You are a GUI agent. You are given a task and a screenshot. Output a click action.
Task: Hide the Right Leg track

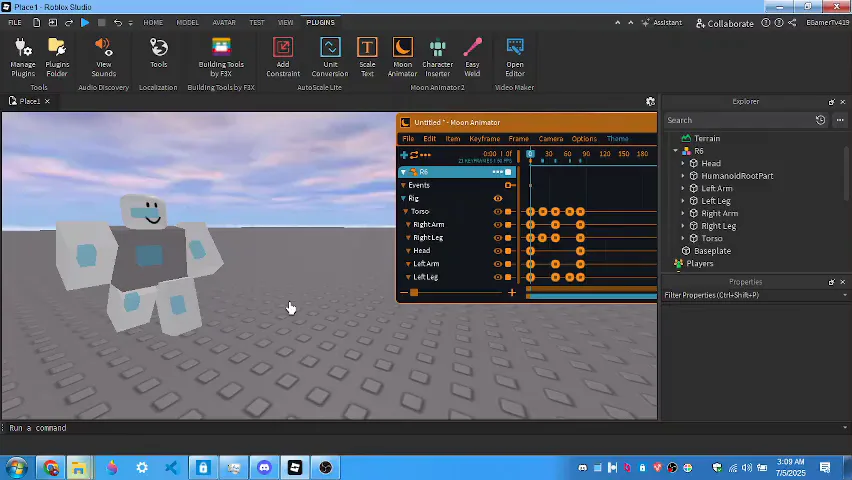click(498, 238)
